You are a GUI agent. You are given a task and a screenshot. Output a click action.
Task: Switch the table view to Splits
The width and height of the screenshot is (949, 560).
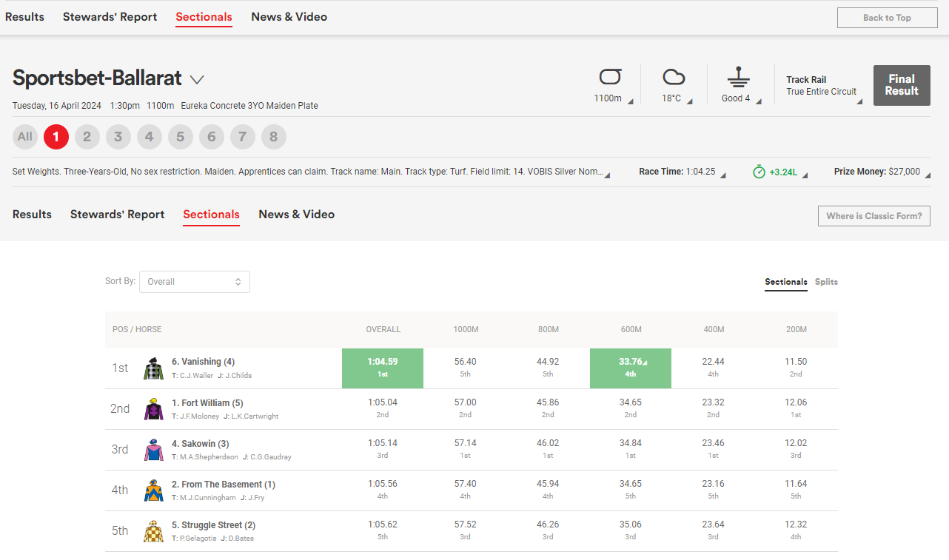point(826,282)
